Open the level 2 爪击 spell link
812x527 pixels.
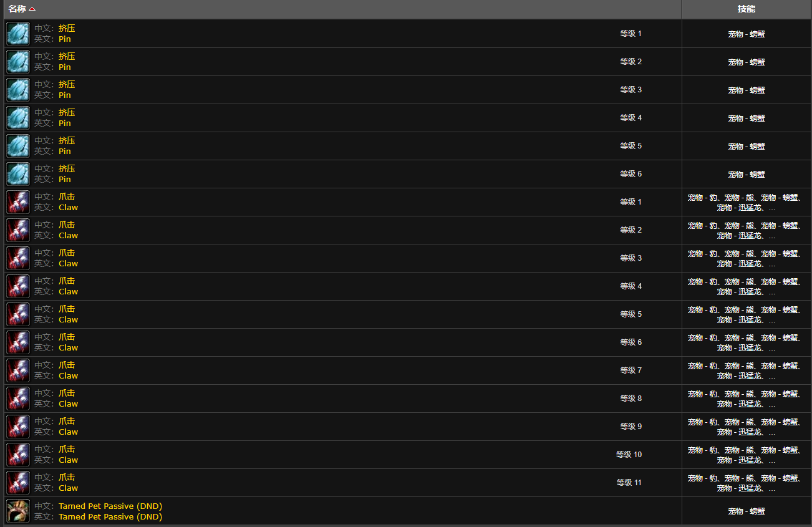pyautogui.click(x=67, y=225)
